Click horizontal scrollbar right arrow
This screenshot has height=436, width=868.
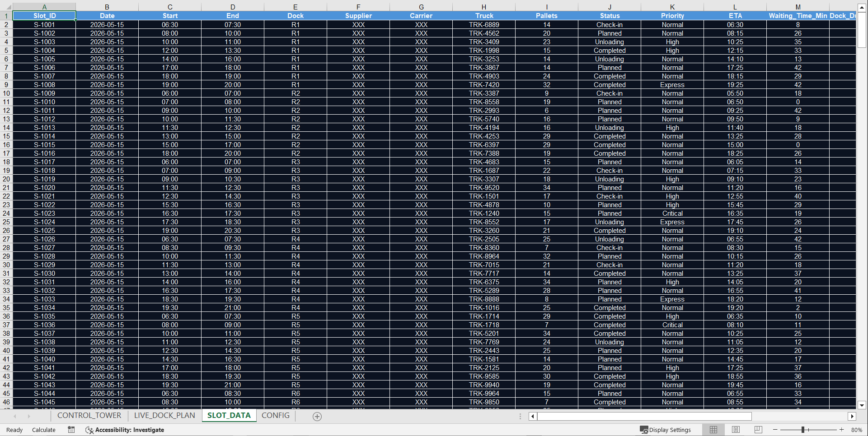[x=852, y=417]
